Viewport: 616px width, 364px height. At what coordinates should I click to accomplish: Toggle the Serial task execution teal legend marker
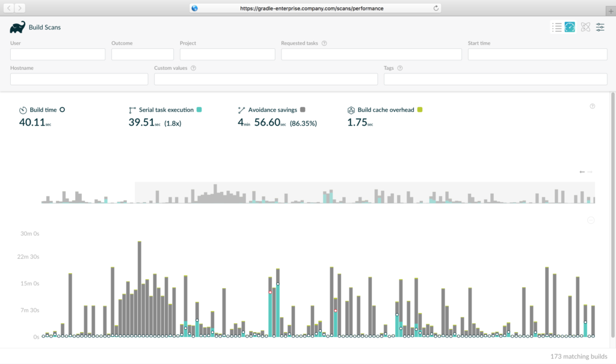[x=200, y=110]
